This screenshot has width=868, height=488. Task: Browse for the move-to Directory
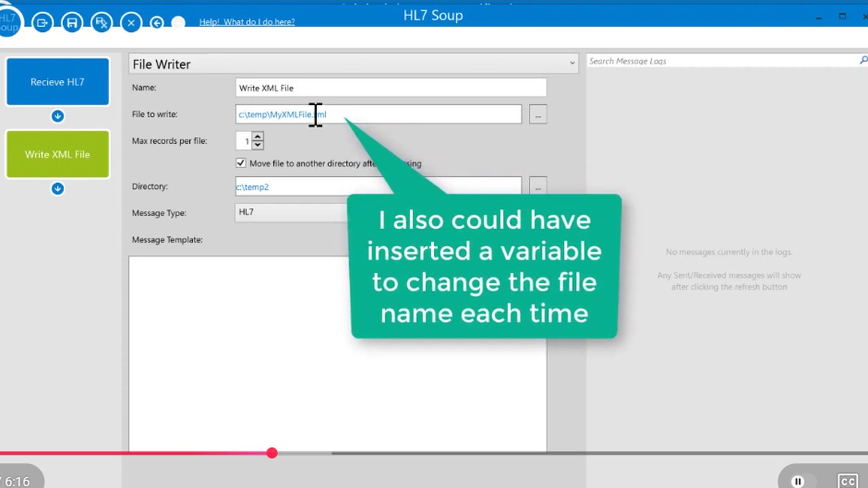point(538,186)
